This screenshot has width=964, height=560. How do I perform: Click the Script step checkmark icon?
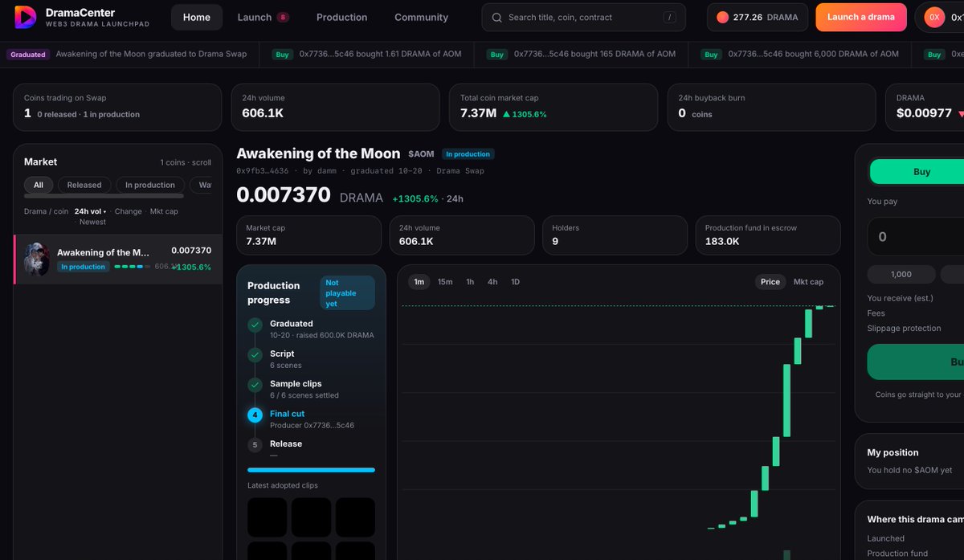[x=255, y=355]
